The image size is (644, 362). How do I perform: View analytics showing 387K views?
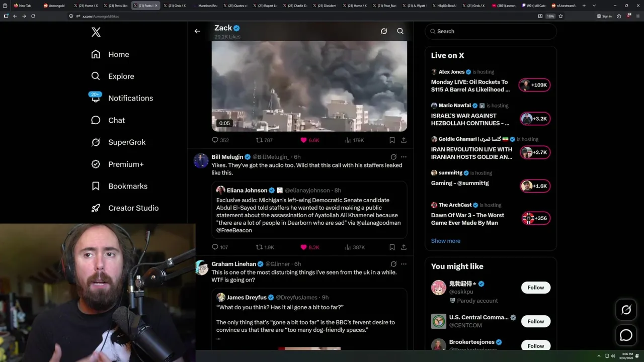[355, 247]
